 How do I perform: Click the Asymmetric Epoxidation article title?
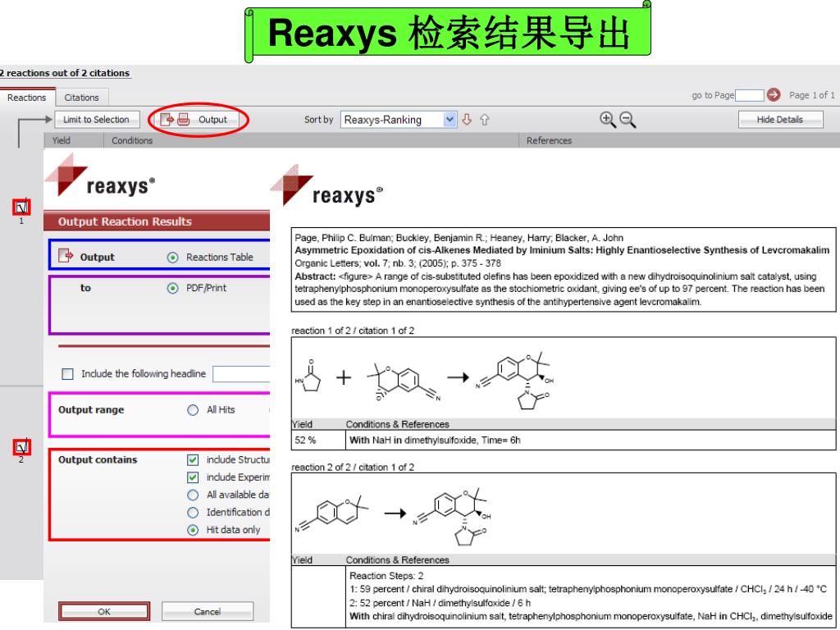pyautogui.click(x=562, y=250)
